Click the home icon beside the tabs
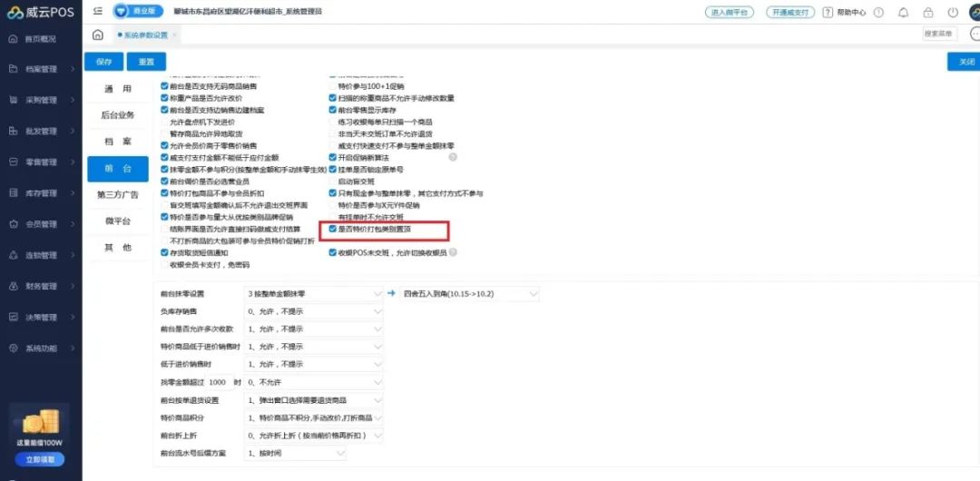Image resolution: width=980 pixels, height=481 pixels. click(97, 35)
